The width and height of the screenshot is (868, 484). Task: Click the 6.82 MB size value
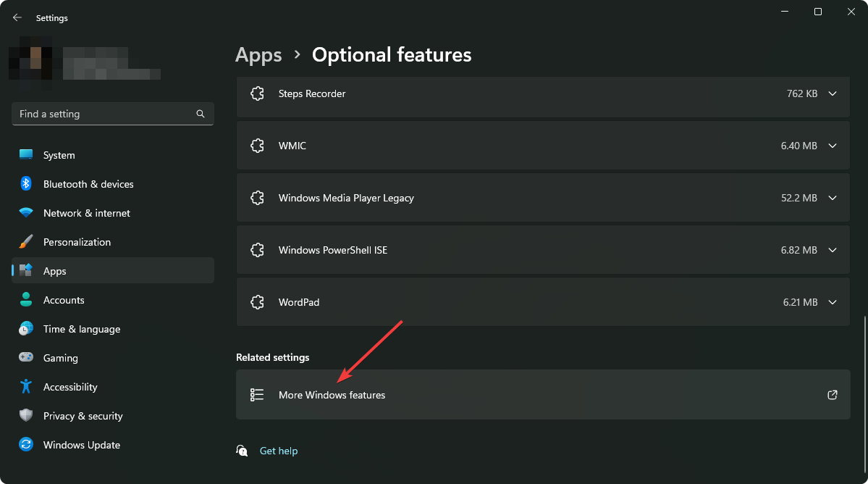point(799,250)
